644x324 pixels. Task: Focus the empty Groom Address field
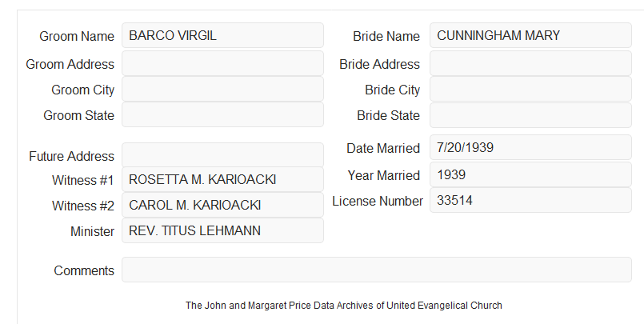tap(222, 63)
